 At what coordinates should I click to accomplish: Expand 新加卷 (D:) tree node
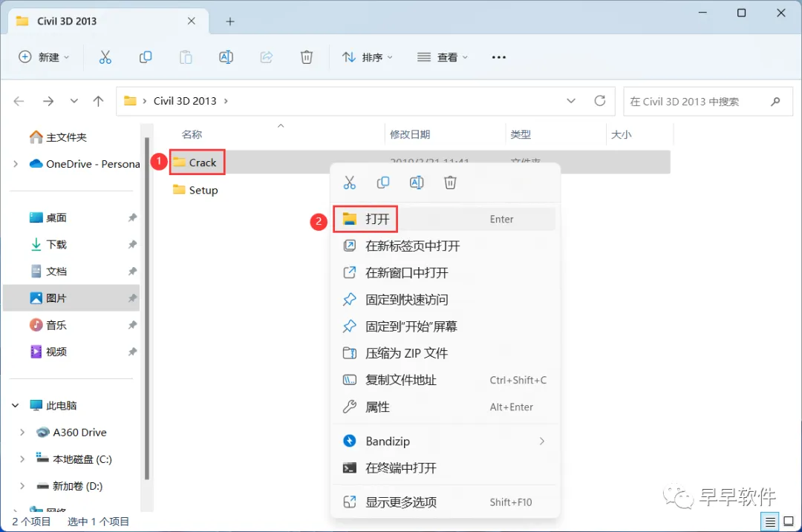[x=22, y=486]
